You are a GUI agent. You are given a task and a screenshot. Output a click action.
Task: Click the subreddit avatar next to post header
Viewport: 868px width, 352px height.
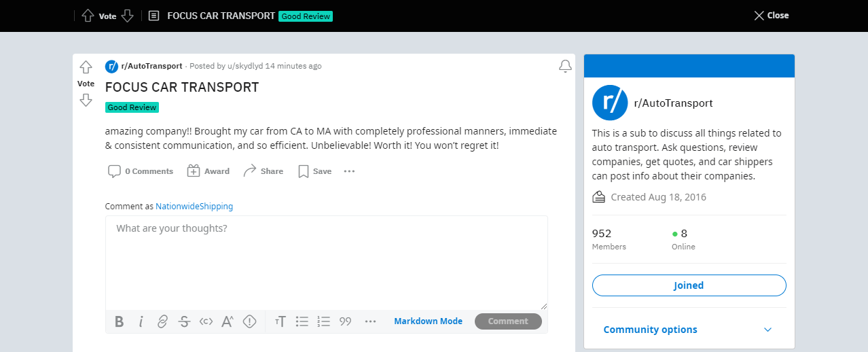pos(111,66)
